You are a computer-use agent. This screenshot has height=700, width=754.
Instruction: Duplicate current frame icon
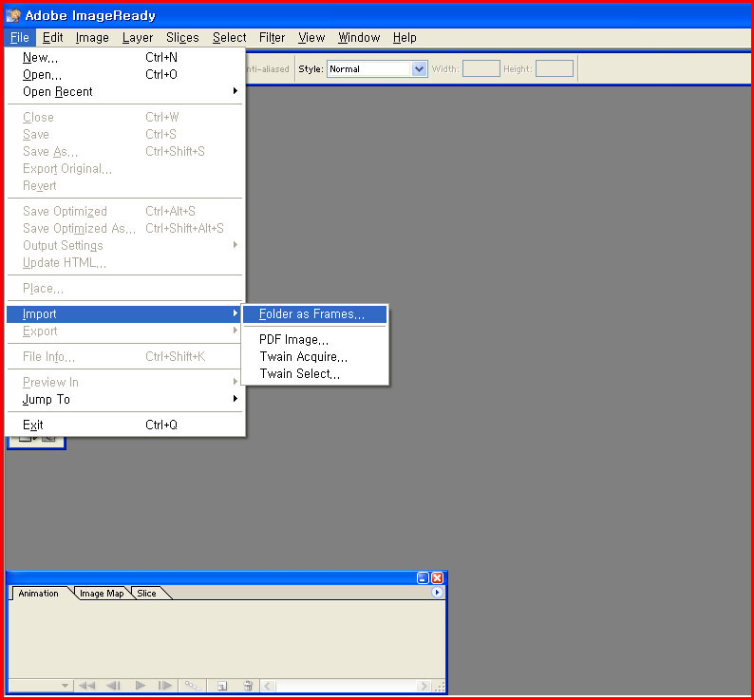coord(221,685)
